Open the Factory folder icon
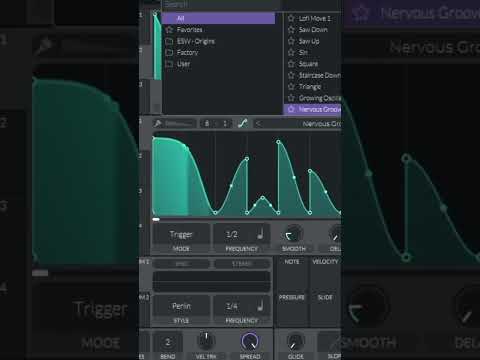Image resolution: width=480 pixels, height=360 pixels. tap(169, 52)
